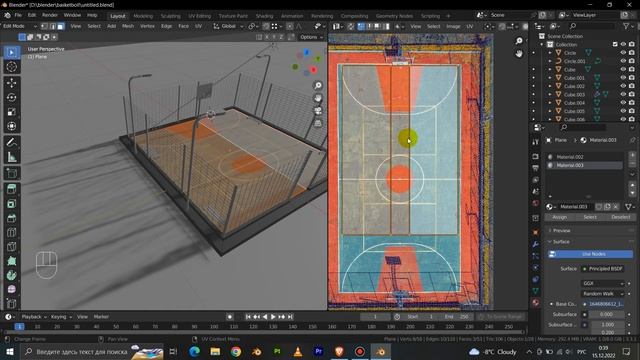
Task: Click the material Select button
Action: coord(590,217)
